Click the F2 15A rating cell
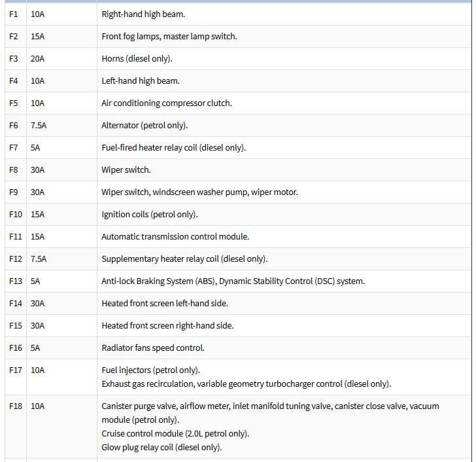 [37, 36]
